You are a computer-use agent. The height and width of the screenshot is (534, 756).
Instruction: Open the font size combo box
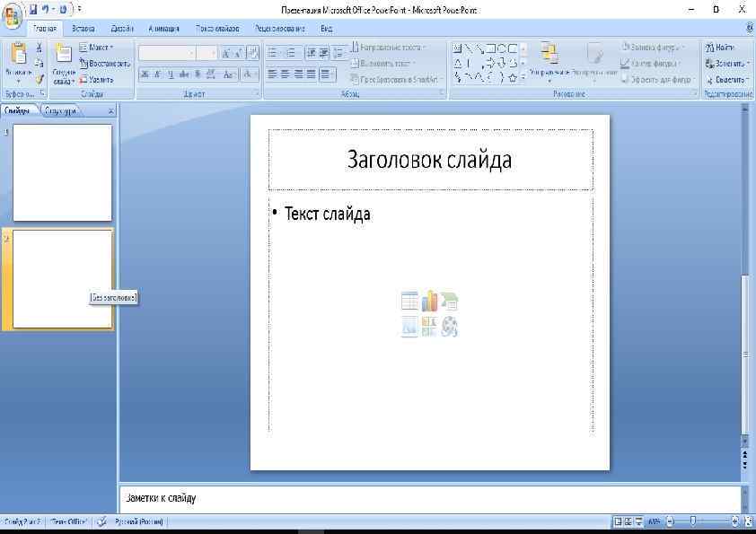(207, 53)
